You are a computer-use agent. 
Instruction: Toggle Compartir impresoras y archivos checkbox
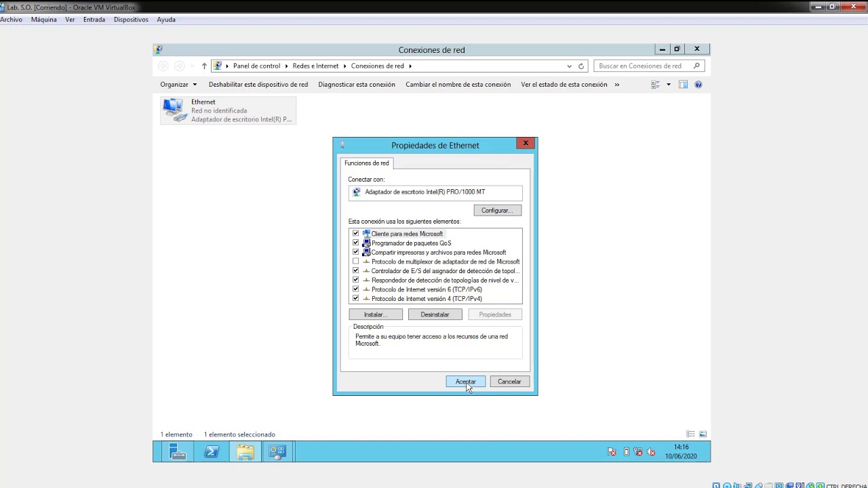coord(355,252)
